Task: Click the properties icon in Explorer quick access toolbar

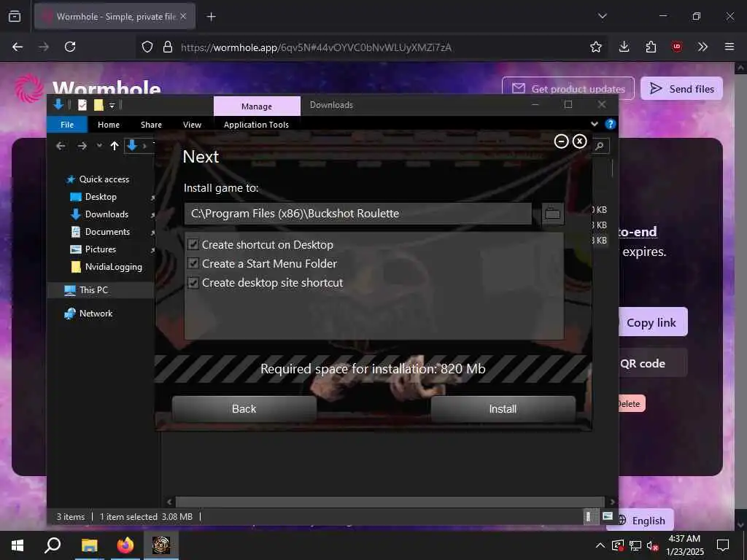Action: click(82, 105)
